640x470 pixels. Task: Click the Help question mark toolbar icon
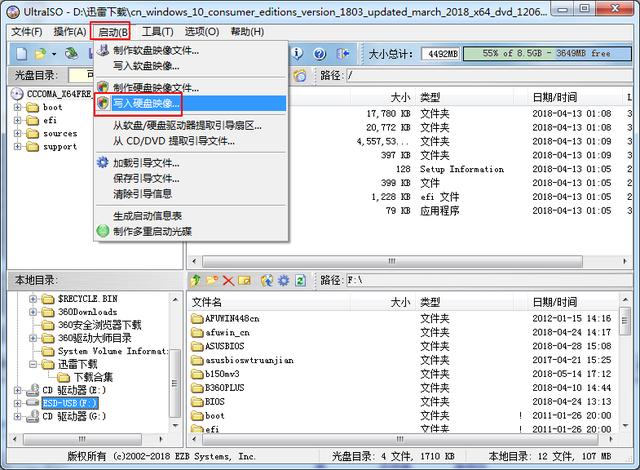[x=320, y=54]
